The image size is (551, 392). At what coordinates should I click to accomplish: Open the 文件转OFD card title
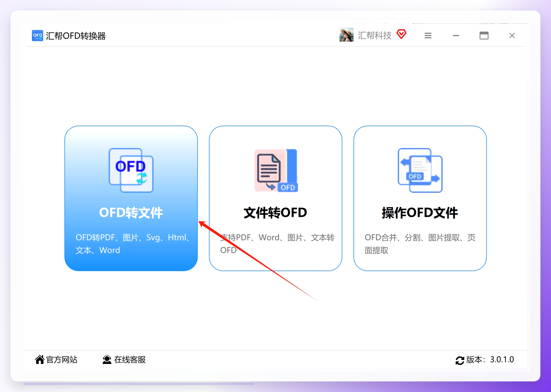275,213
